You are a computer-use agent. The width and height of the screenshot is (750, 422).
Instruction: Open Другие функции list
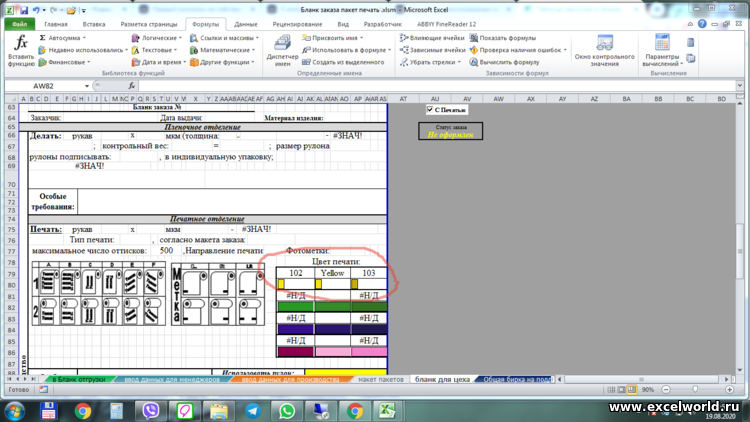[222, 62]
